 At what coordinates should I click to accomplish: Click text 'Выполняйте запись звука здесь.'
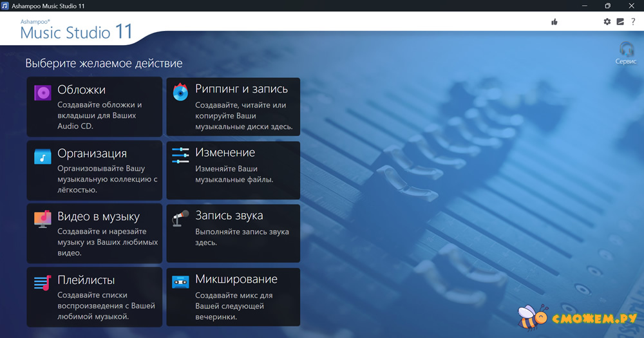click(x=242, y=237)
